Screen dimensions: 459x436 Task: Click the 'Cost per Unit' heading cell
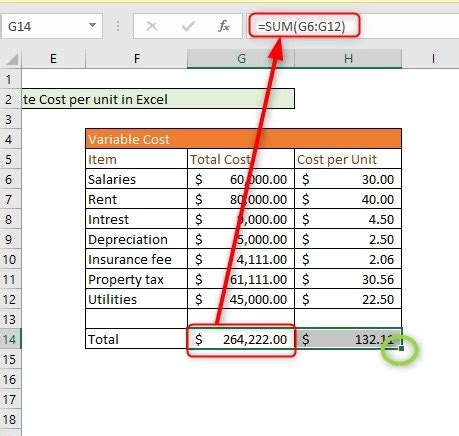click(348, 159)
